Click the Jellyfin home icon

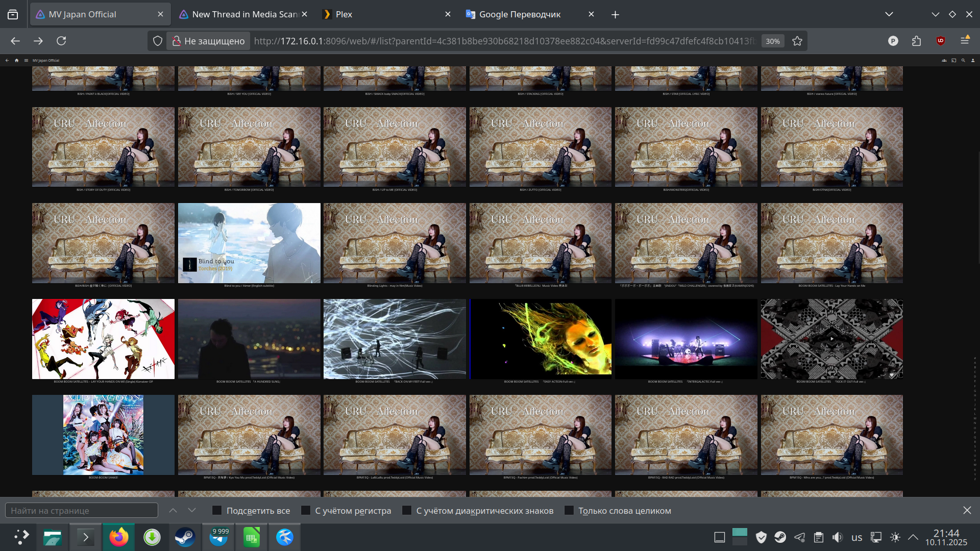[x=17, y=60]
